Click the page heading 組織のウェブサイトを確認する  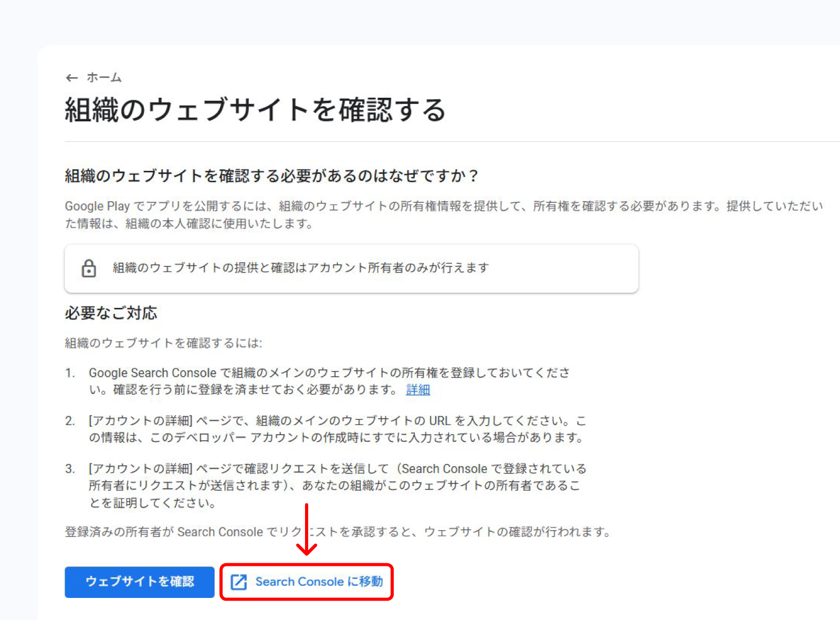(x=255, y=110)
